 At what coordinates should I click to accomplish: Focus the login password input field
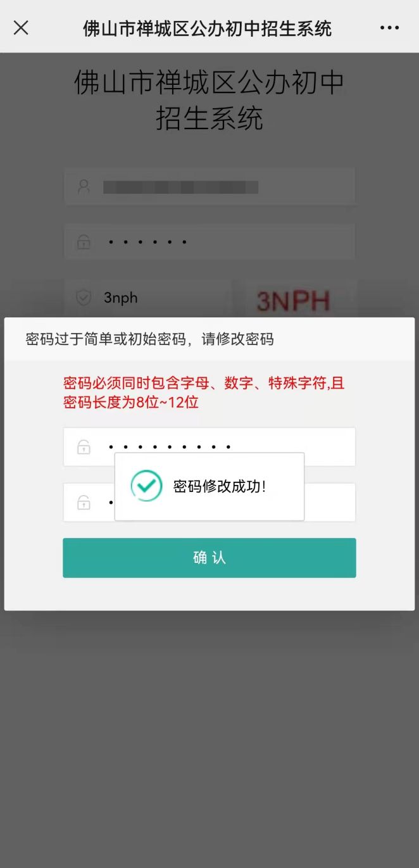[x=209, y=242]
